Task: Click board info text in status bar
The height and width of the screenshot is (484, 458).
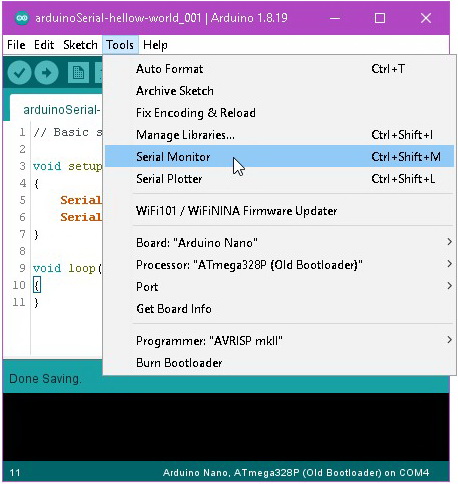Action: [296, 473]
